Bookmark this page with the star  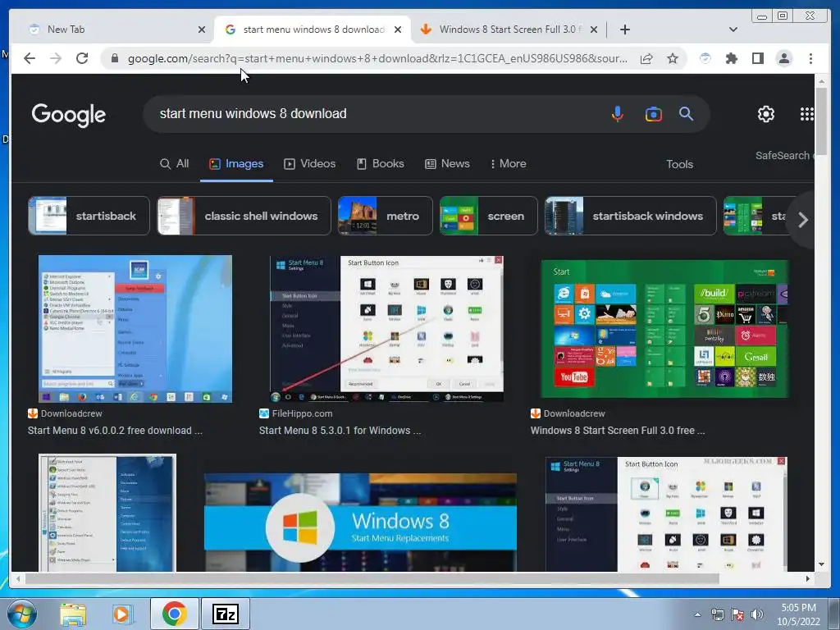tap(673, 58)
